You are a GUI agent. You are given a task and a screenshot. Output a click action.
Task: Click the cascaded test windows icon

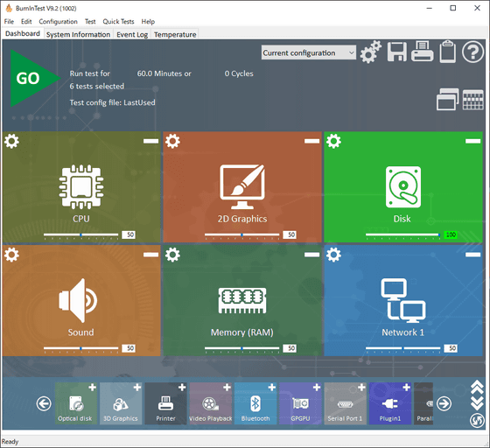tap(447, 100)
